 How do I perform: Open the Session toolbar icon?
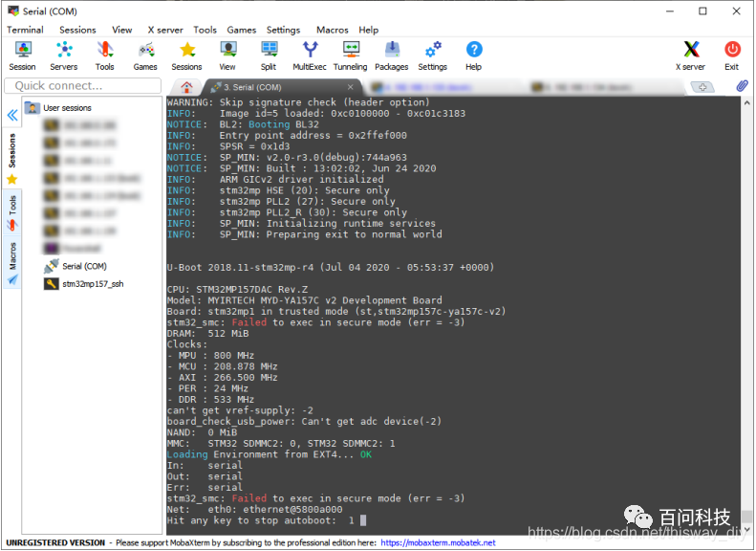[x=23, y=55]
